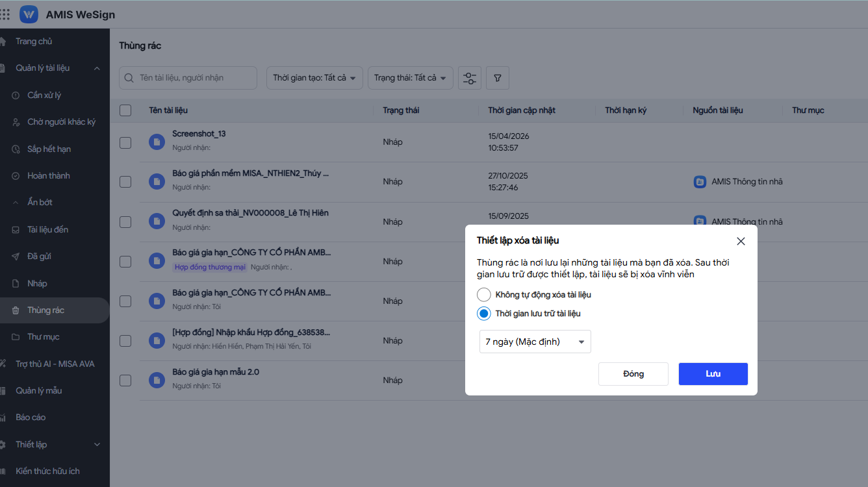Collapse the Quản lý tài liệu menu

coord(97,68)
